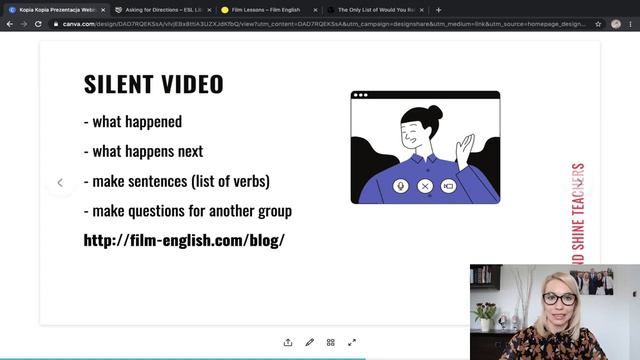Click the '- what happens next' bullet

143,151
